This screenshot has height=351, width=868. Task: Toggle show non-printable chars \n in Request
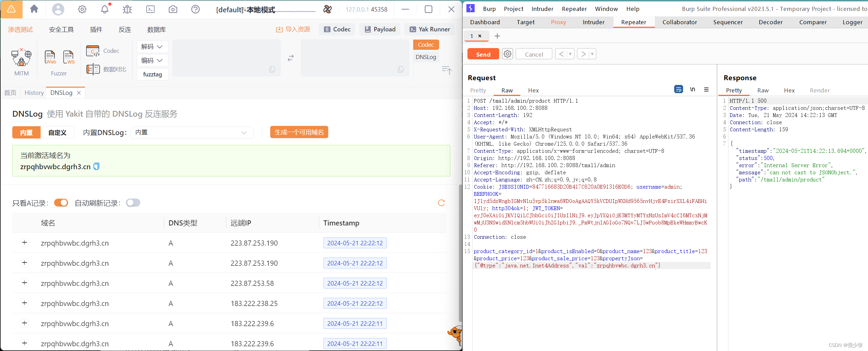tap(693, 89)
